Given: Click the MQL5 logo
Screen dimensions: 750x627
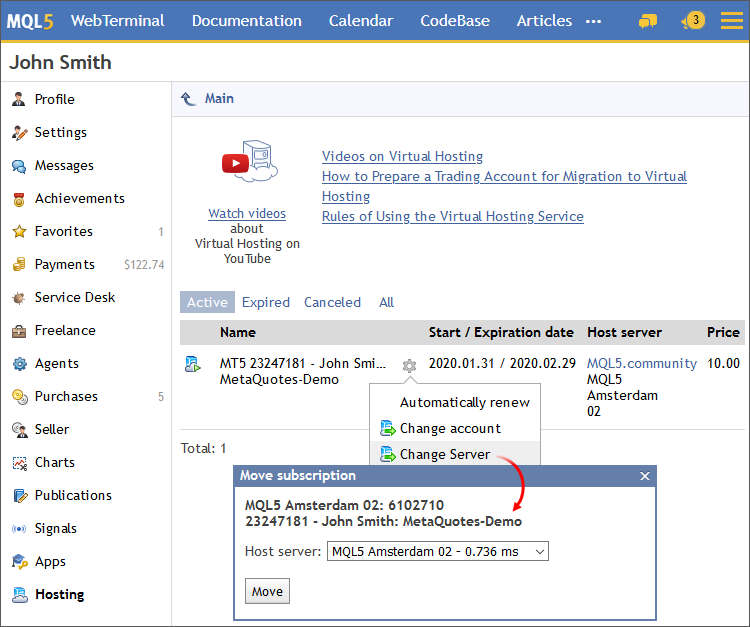Looking at the screenshot, I should click(x=30, y=22).
